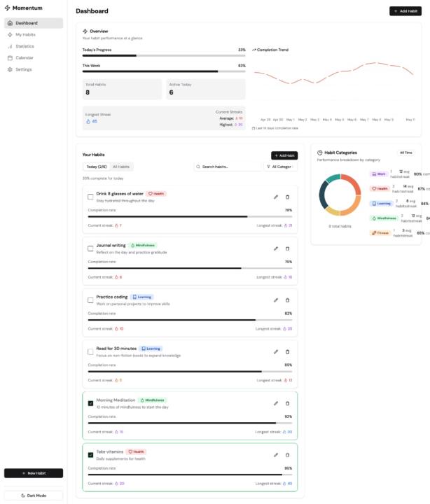
Task: Click the Search habits input field
Action: [227, 167]
